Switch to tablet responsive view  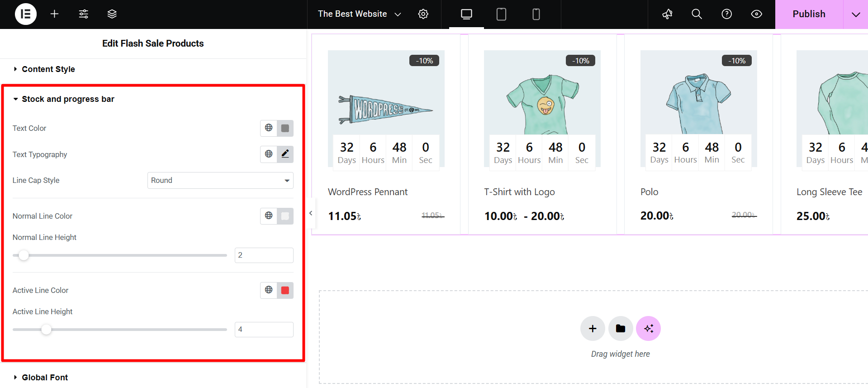point(501,14)
